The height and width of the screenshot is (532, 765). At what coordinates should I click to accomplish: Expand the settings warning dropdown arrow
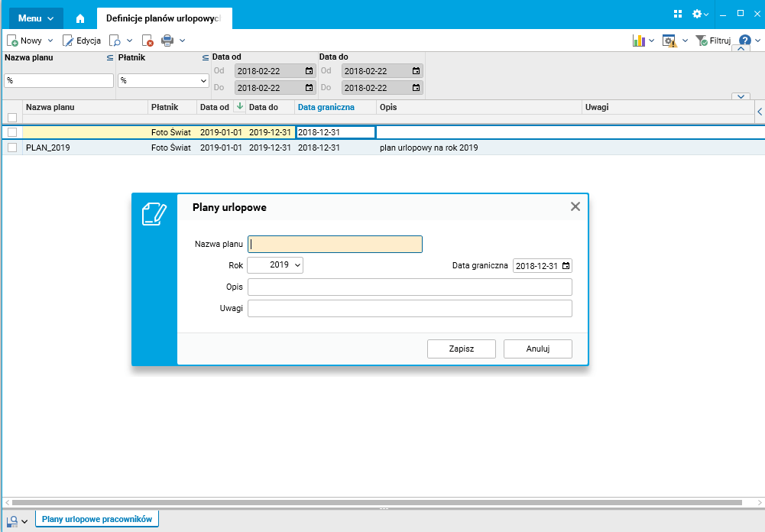[685, 41]
